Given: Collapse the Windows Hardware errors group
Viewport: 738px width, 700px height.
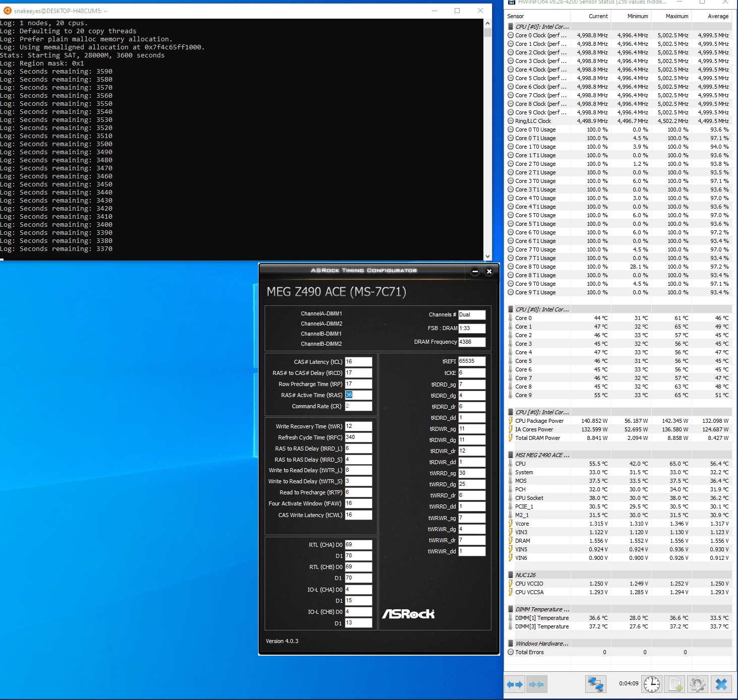Looking at the screenshot, I should (x=511, y=644).
